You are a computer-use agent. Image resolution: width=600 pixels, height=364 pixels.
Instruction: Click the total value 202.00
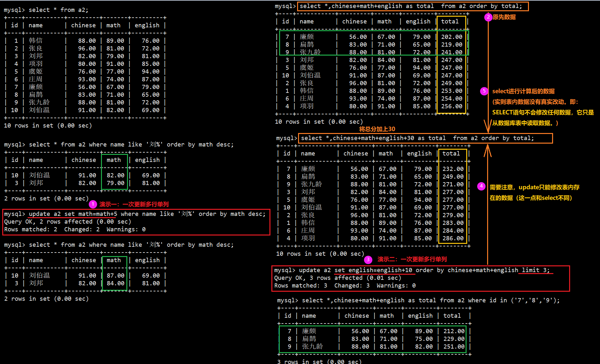[x=452, y=37]
